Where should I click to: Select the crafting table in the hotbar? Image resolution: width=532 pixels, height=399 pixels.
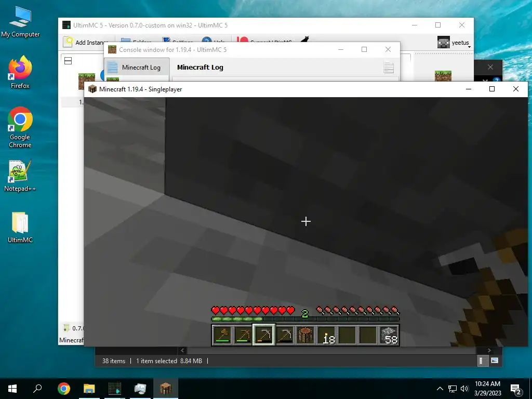305,335
